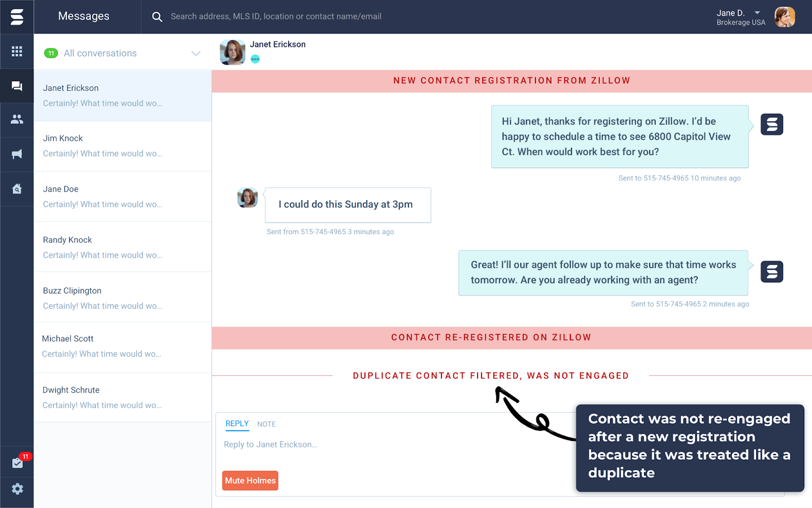The image size is (812, 508).
Task: Switch to the NOTE tab
Action: point(266,424)
